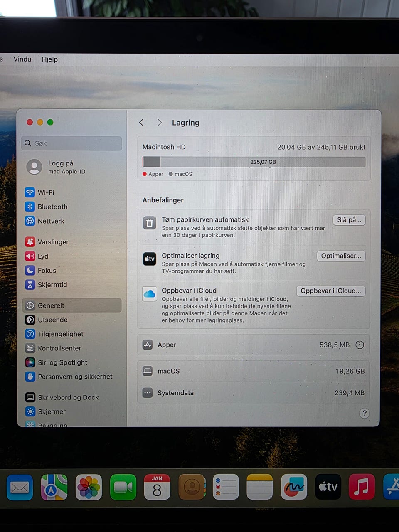
Task: Click the Anbefalinger heading
Action: [163, 200]
